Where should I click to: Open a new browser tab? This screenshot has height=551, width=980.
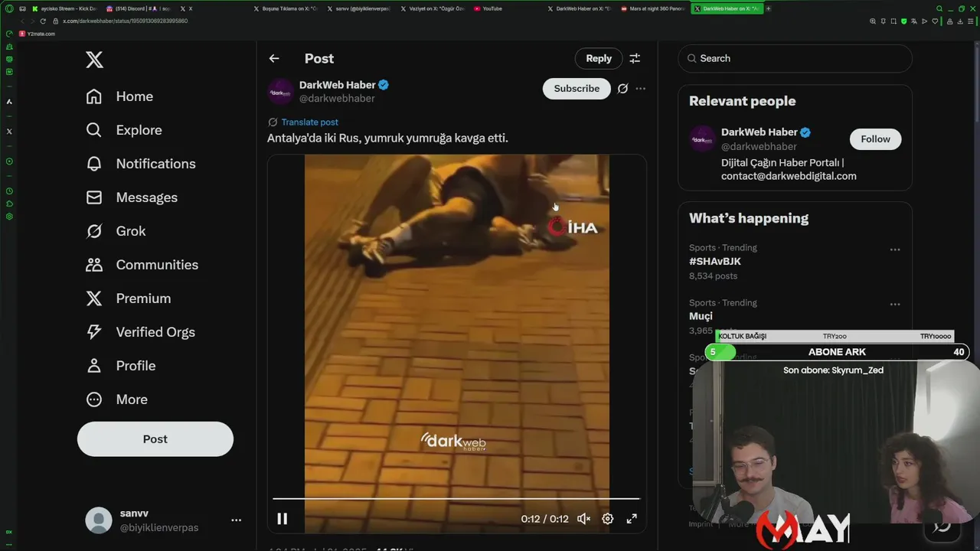pyautogui.click(x=768, y=8)
